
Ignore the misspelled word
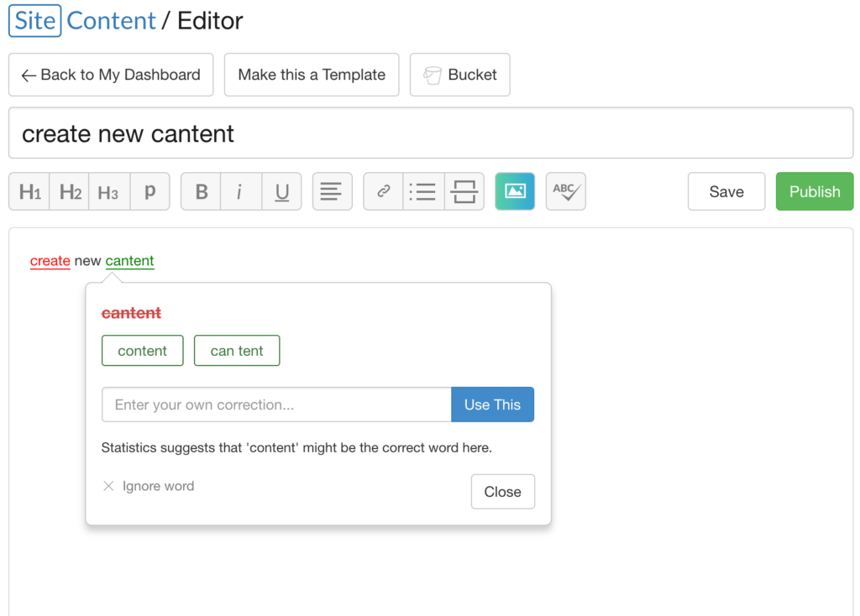pos(149,486)
